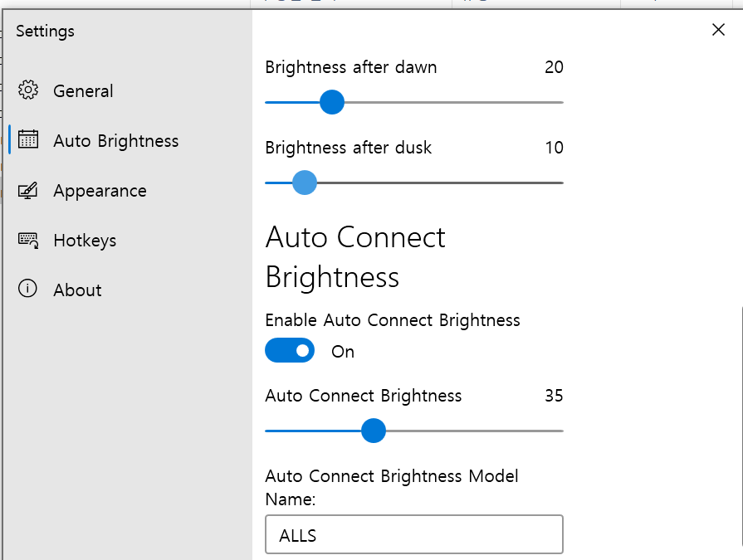Click the General gear icon
Screen dimensions: 743x560
tap(28, 90)
